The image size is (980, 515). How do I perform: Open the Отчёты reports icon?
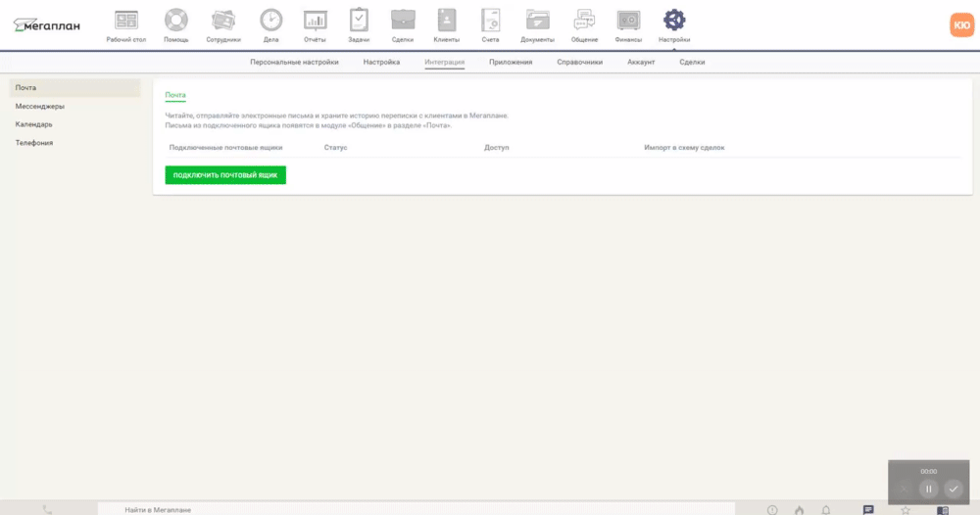[315, 22]
